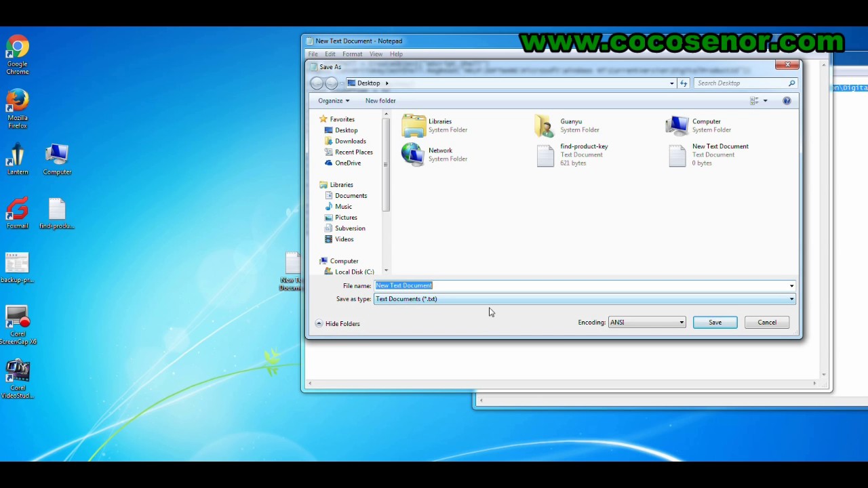Open the address bar history dropdown
Viewport: 868px width, 488px height.
click(672, 83)
